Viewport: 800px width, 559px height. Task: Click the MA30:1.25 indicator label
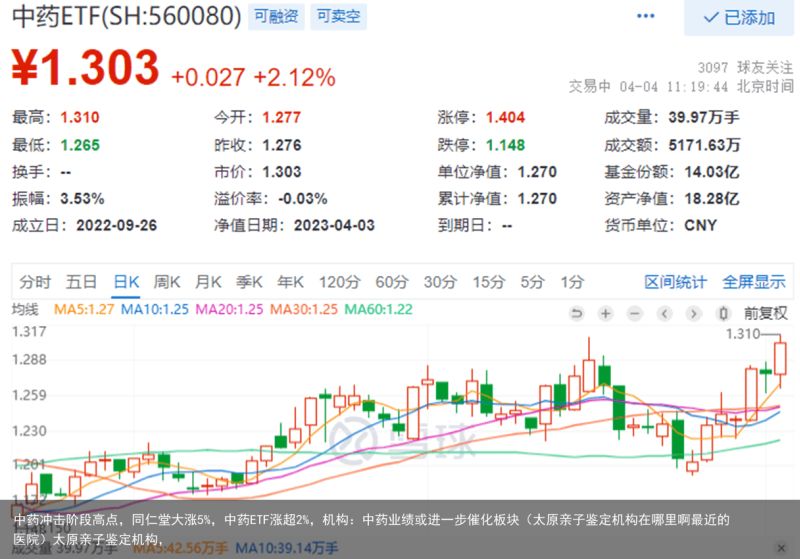point(304,309)
